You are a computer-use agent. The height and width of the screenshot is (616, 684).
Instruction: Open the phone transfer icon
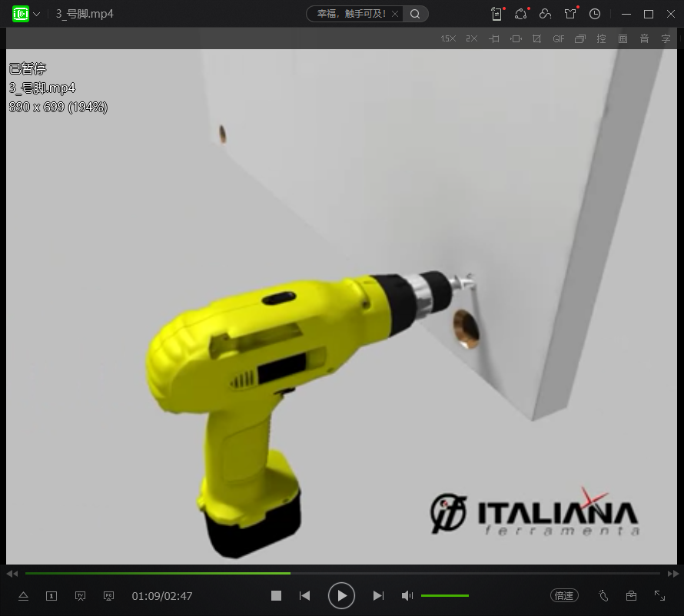pyautogui.click(x=496, y=14)
